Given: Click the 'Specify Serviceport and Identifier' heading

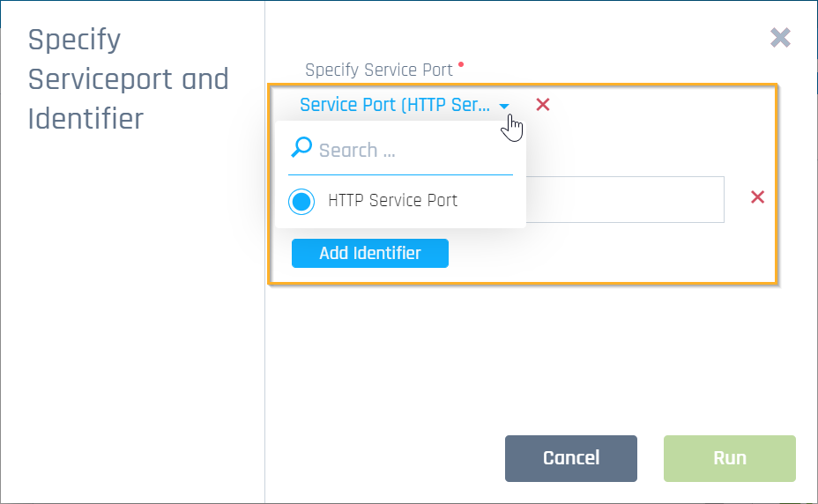Looking at the screenshot, I should pyautogui.click(x=129, y=78).
